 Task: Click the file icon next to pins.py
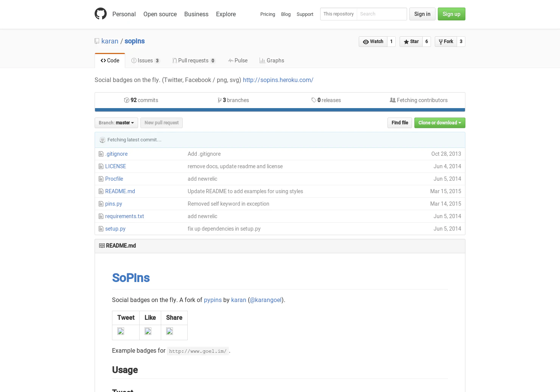pos(101,204)
